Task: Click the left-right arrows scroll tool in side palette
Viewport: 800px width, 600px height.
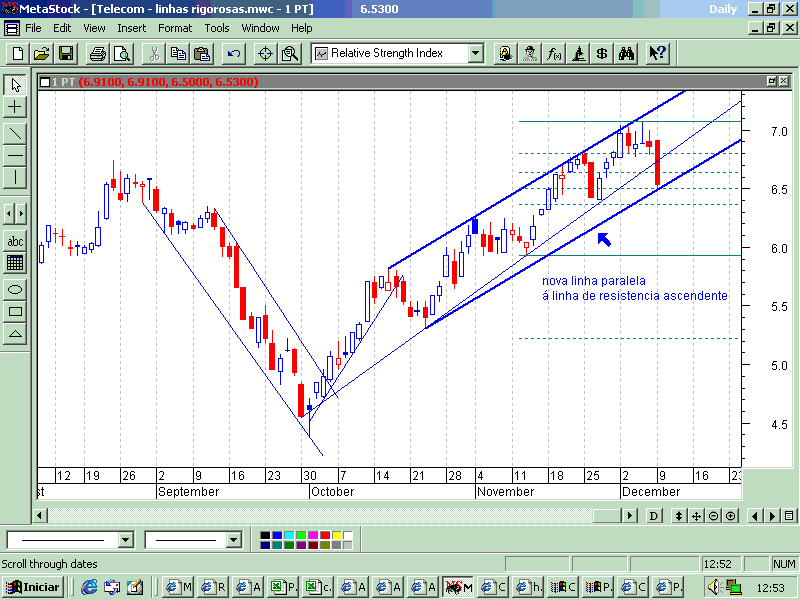Action: [15, 213]
